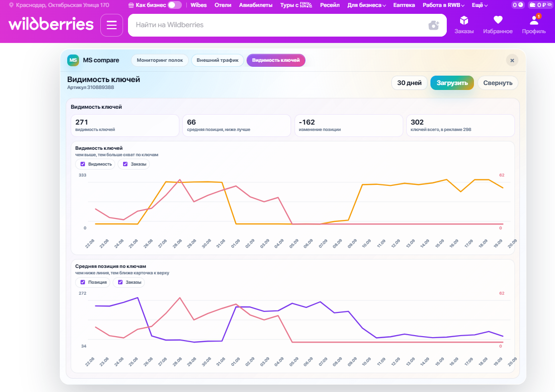Open Избранное heart favorites
This screenshot has height=392, width=555.
click(x=498, y=25)
